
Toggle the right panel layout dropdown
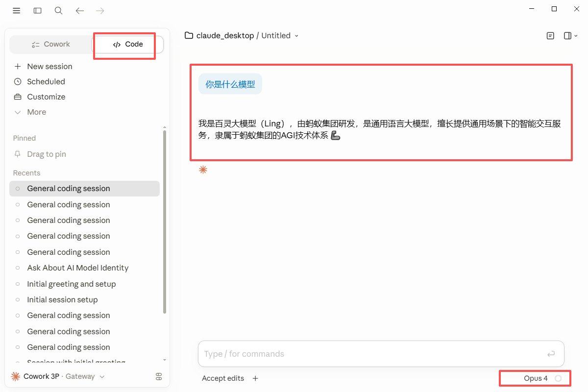pyautogui.click(x=571, y=36)
